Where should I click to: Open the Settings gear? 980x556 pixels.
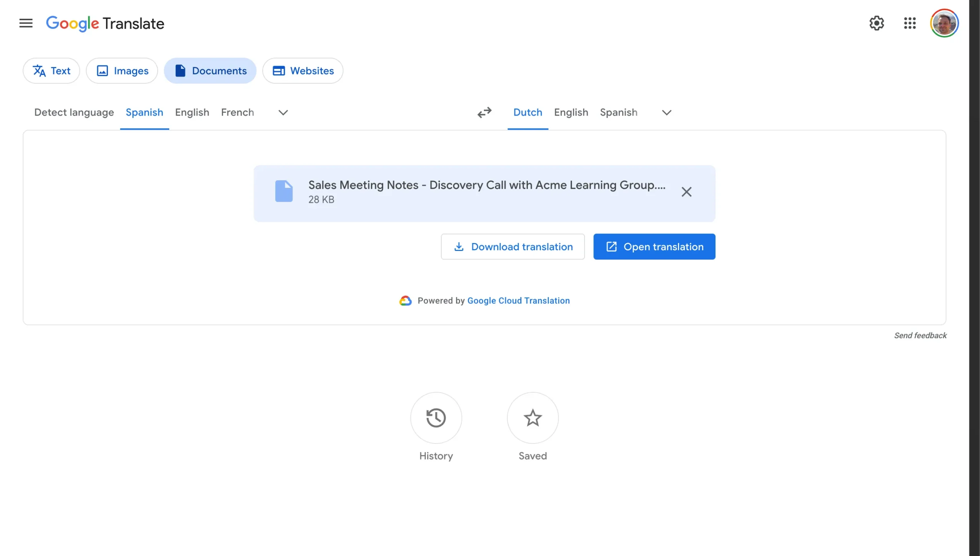(x=876, y=23)
